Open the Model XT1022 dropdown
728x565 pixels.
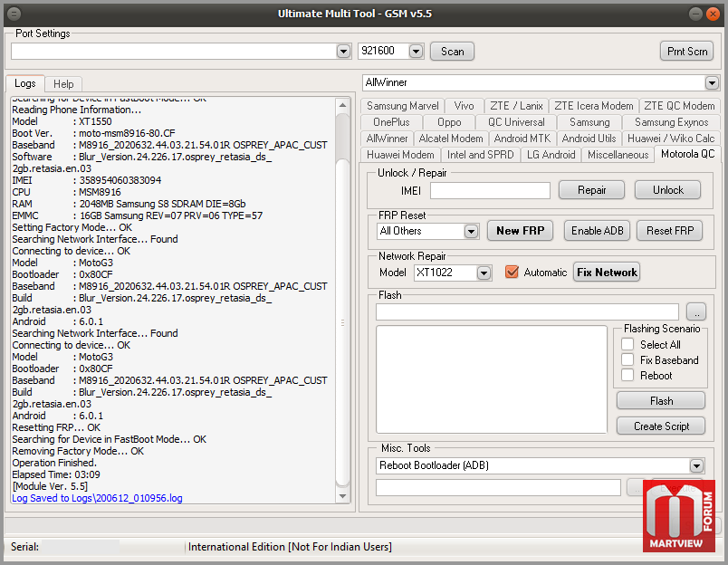(484, 273)
